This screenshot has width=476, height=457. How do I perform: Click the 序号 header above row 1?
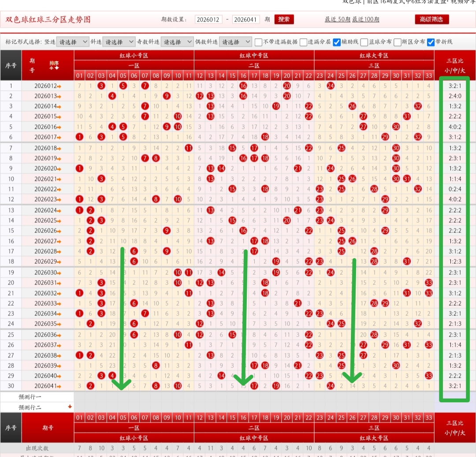click(11, 65)
